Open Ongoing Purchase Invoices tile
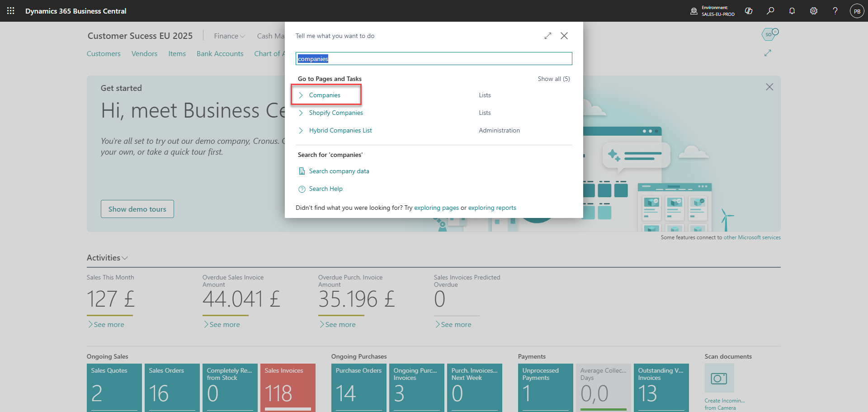Viewport: 868px width, 412px height. 417,388
